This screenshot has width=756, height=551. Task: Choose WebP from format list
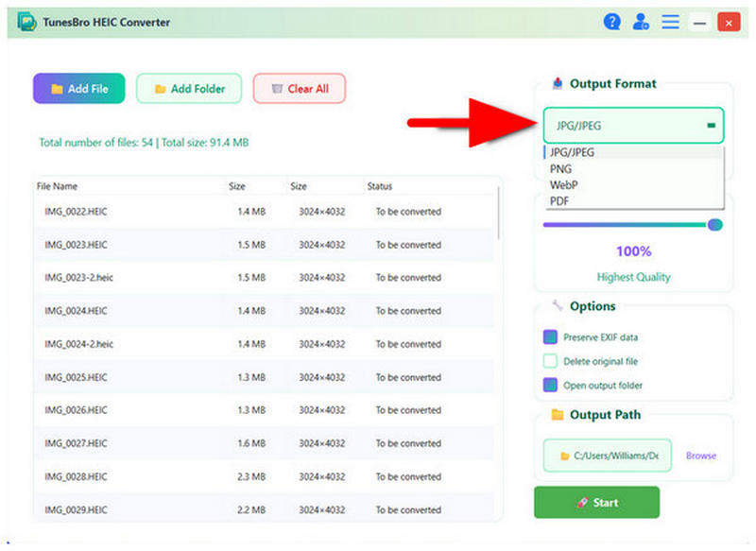pos(633,184)
